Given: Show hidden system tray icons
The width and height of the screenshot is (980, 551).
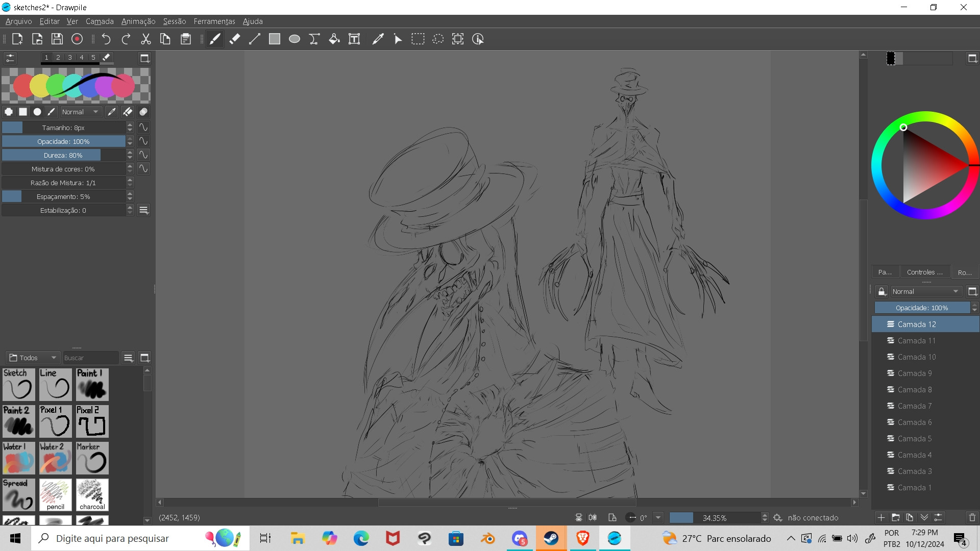Looking at the screenshot, I should (791, 538).
